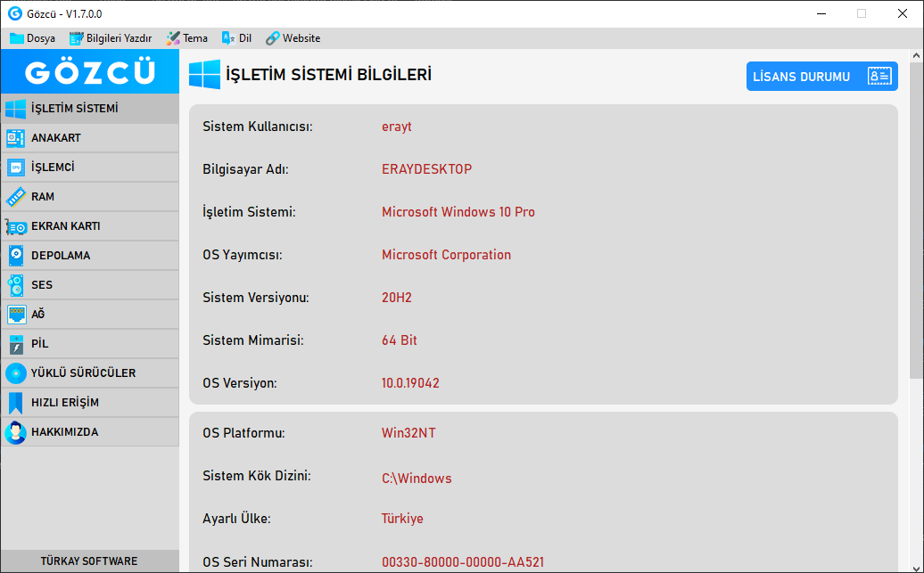
Task: Click the folder icon of Dosya menu
Action: click(x=17, y=38)
